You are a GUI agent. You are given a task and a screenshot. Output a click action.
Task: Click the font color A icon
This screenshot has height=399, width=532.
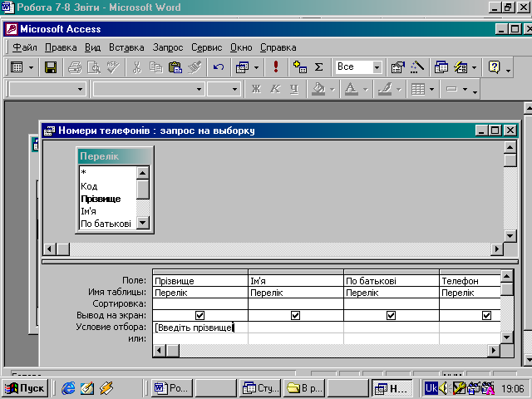click(351, 89)
